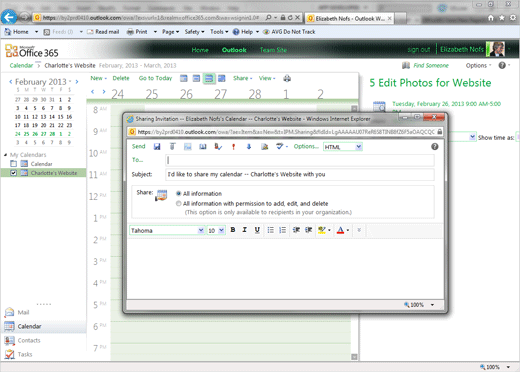Send the sharing invitation
This screenshot has height=372, width=520.
(x=139, y=146)
